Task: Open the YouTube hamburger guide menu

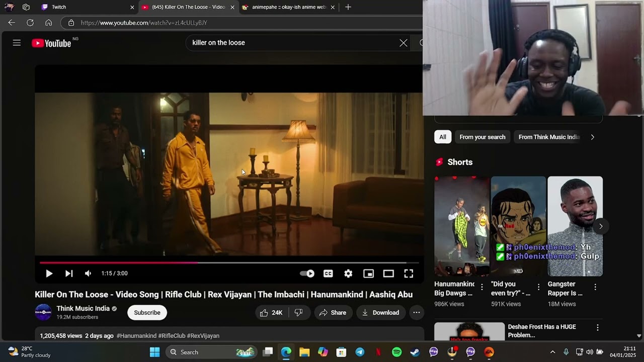Action: pos(17,43)
